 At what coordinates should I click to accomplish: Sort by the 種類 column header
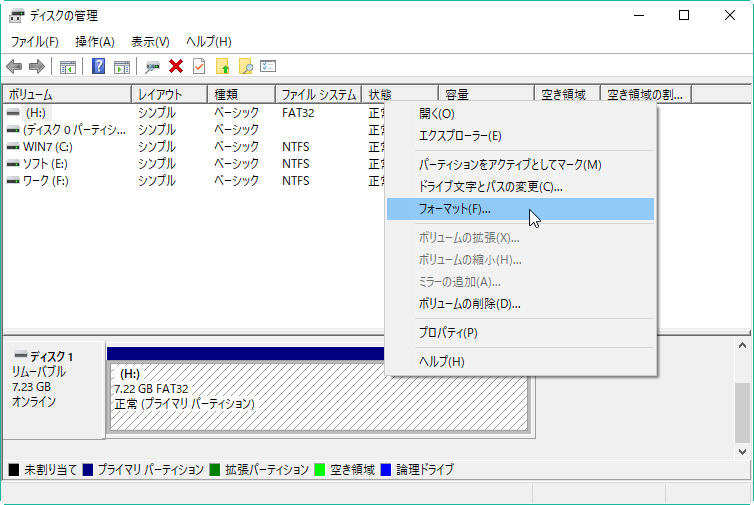tap(241, 95)
